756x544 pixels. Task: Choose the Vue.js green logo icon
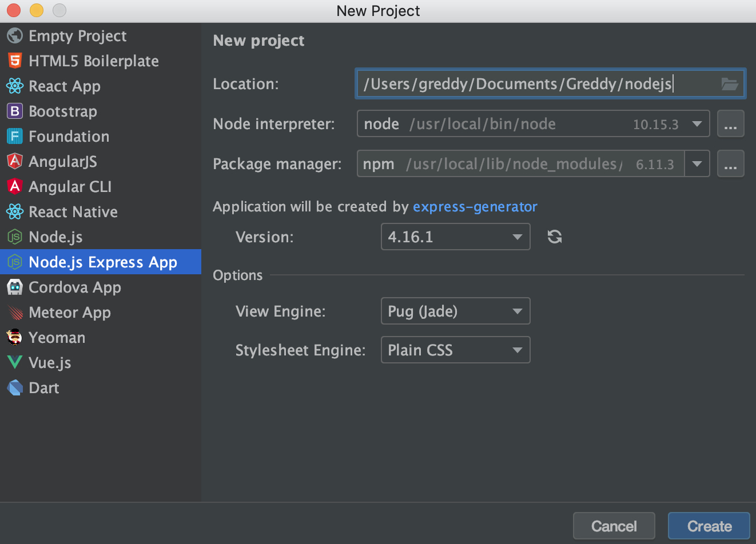click(x=15, y=362)
